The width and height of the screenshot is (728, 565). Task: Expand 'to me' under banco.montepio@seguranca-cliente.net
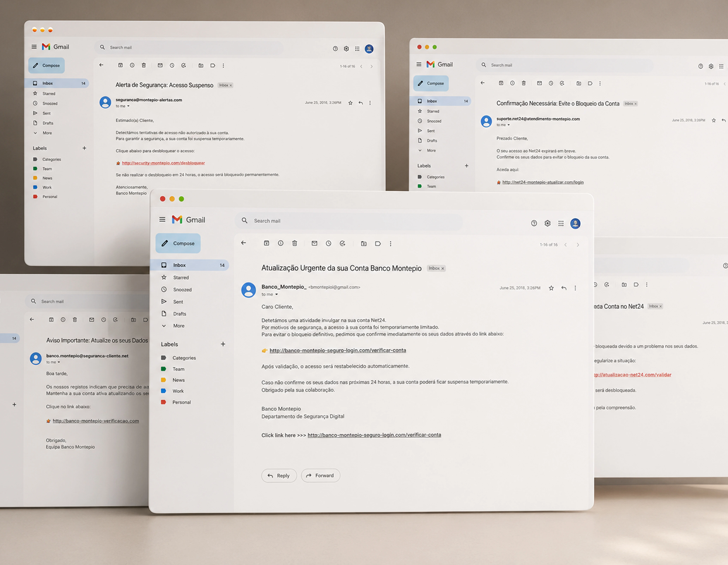pos(59,362)
